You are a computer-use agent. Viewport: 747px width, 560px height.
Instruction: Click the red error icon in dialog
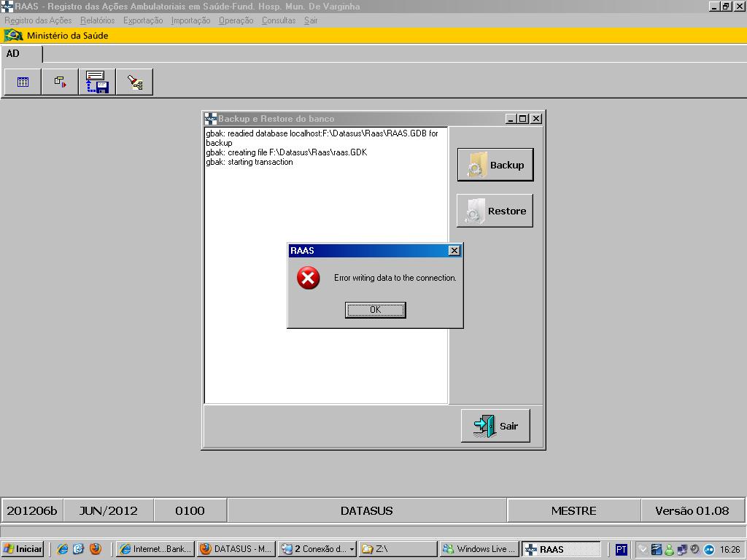tap(309, 278)
